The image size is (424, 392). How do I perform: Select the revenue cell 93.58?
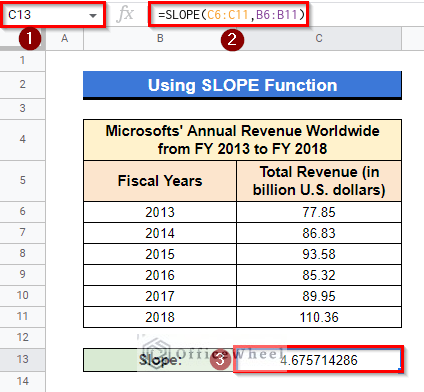(319, 254)
